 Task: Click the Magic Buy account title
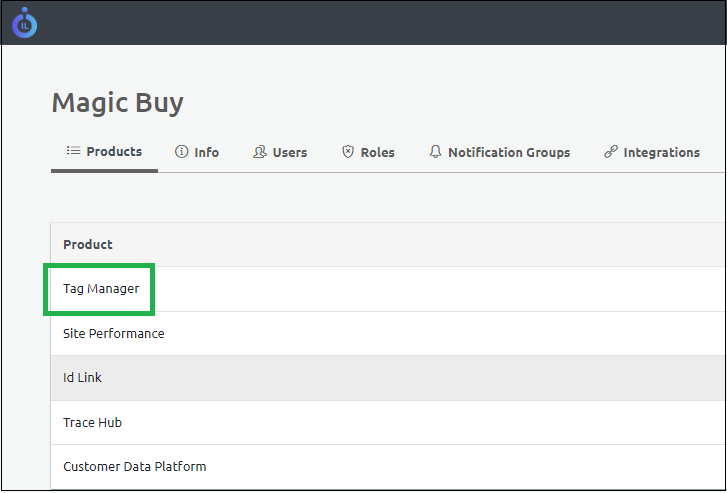point(118,102)
